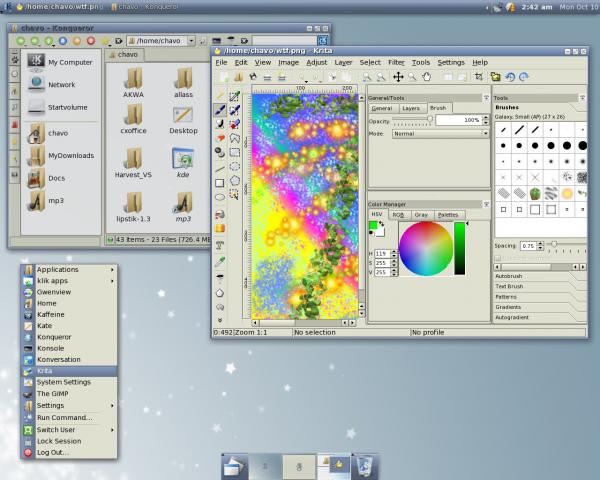Viewport: 600px width, 480px height.
Task: Click Lock Session in the launcher menu
Action: coord(69,441)
